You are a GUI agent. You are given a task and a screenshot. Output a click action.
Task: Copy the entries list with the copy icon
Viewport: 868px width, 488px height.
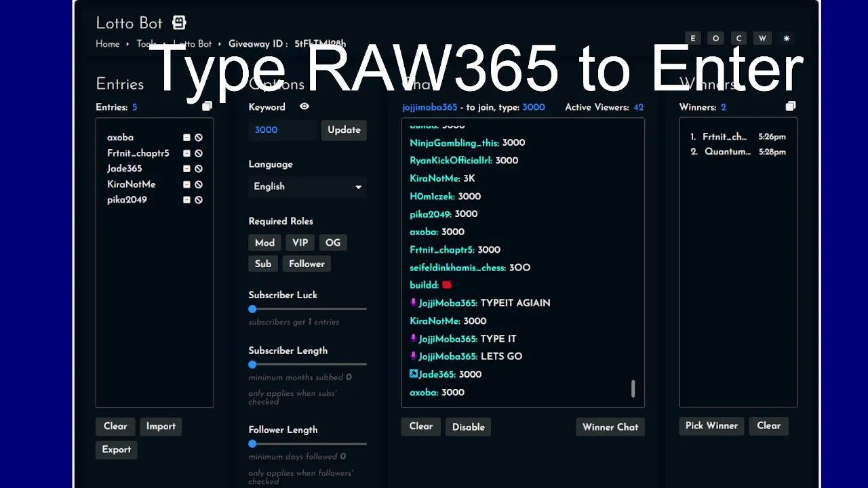[207, 106]
